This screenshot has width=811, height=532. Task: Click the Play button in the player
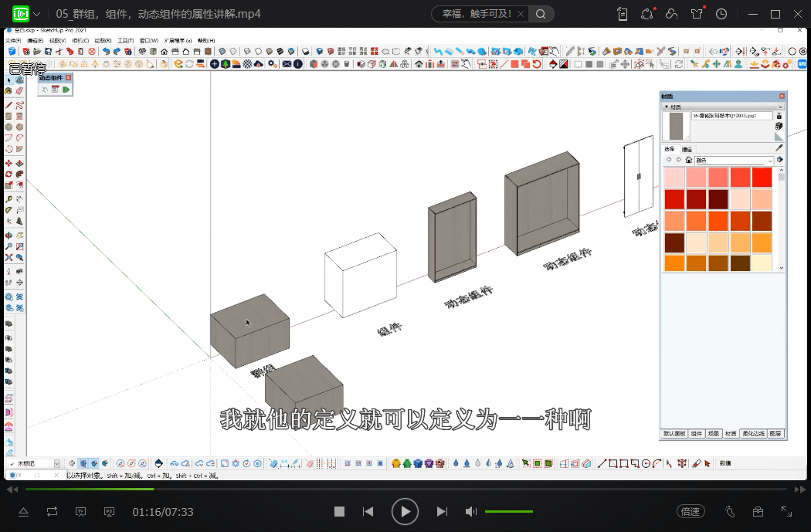point(405,511)
